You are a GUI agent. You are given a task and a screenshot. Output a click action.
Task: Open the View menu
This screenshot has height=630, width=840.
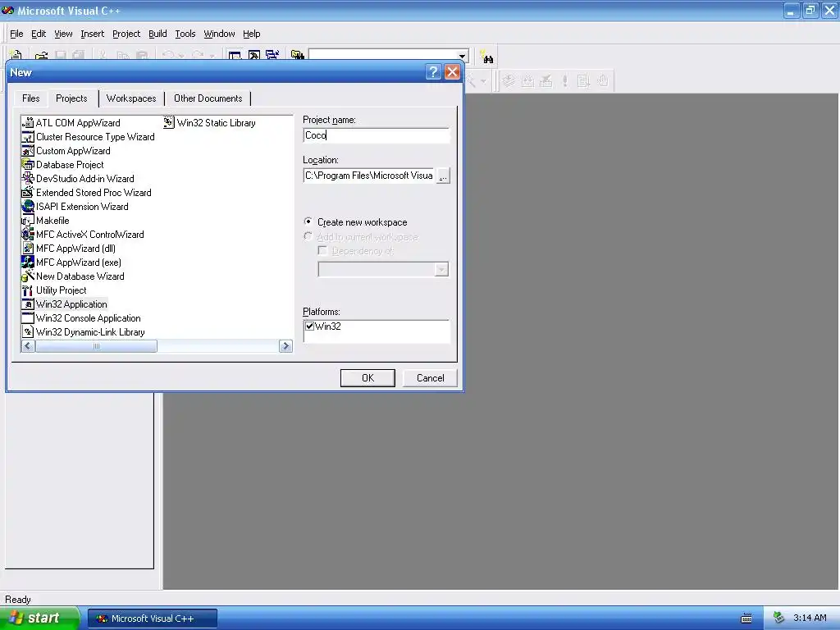point(63,34)
